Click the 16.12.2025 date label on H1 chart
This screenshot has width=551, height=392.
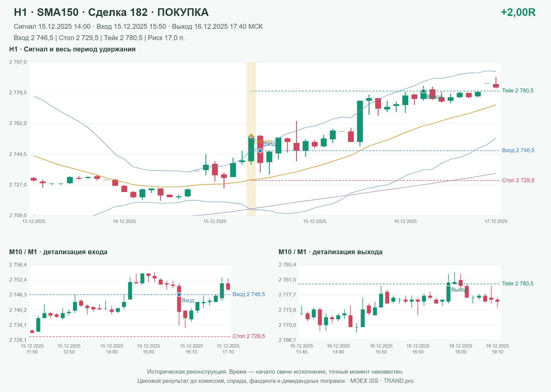[x=405, y=221]
